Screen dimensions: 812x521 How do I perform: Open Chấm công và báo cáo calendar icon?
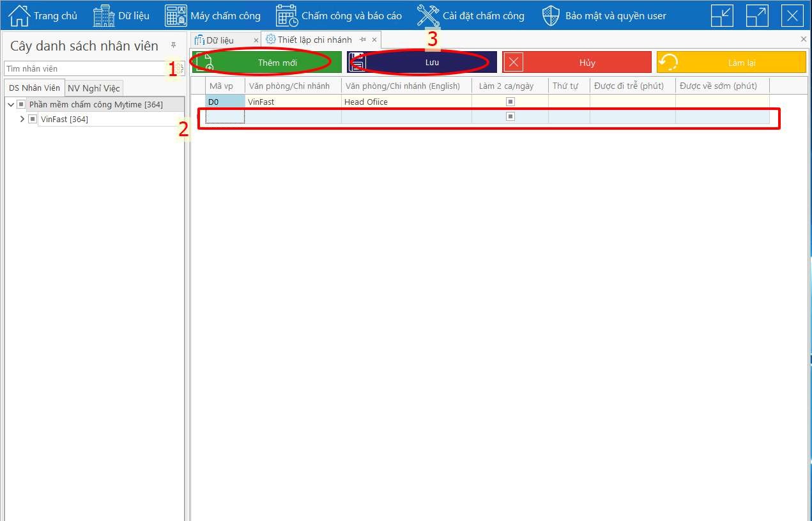[x=287, y=15]
